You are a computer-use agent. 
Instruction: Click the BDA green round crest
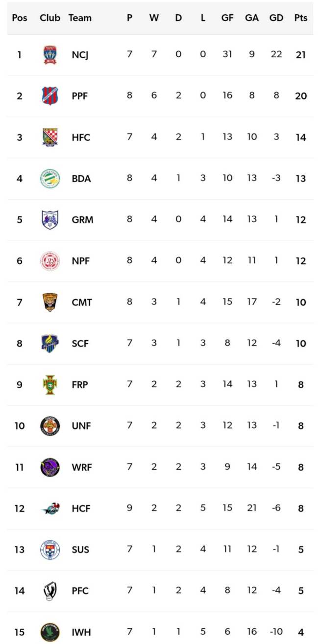pyautogui.click(x=50, y=179)
